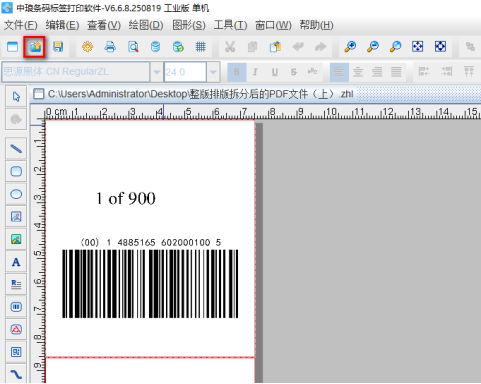Set text alignment to left
Screen dimensions: 481x384
tap(339, 72)
